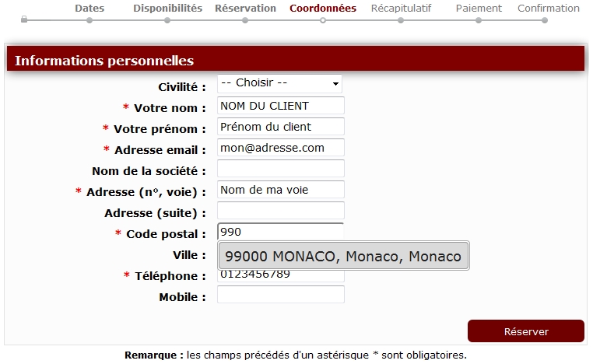The width and height of the screenshot is (593, 364).
Task: Click the Adresse (n°, voie) field
Action: pyautogui.click(x=280, y=190)
